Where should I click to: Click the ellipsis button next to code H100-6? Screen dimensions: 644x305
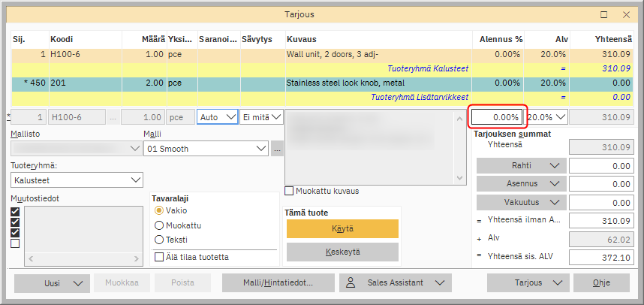112,117
